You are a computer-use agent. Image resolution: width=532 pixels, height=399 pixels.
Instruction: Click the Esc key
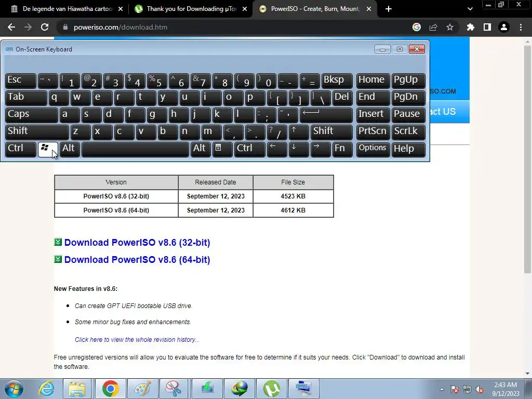coord(21,81)
